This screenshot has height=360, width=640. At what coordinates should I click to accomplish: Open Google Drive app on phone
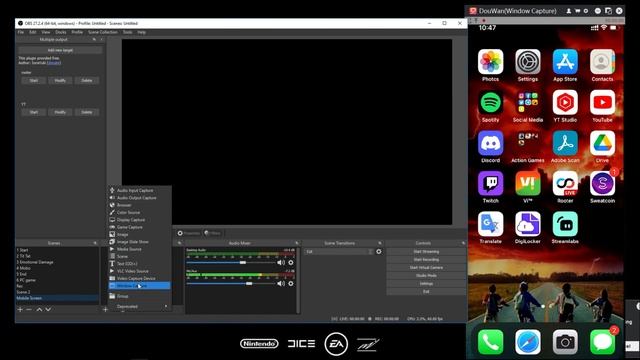[x=602, y=143]
